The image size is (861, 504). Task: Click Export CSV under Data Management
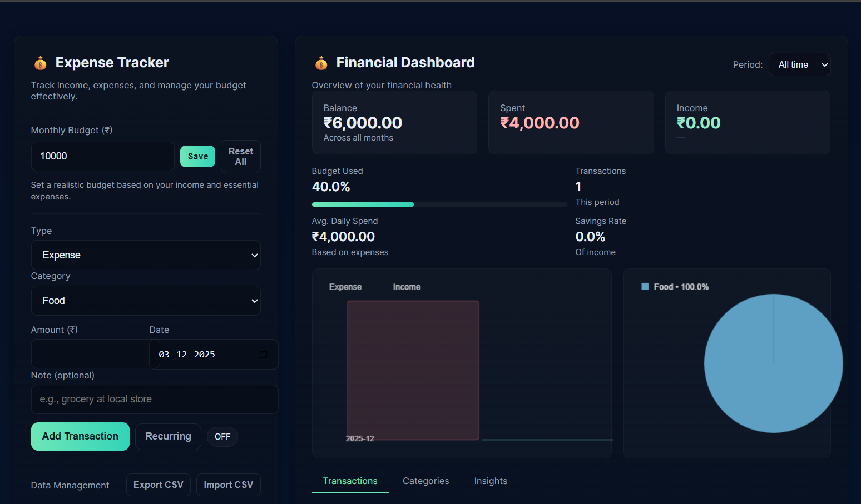point(158,485)
